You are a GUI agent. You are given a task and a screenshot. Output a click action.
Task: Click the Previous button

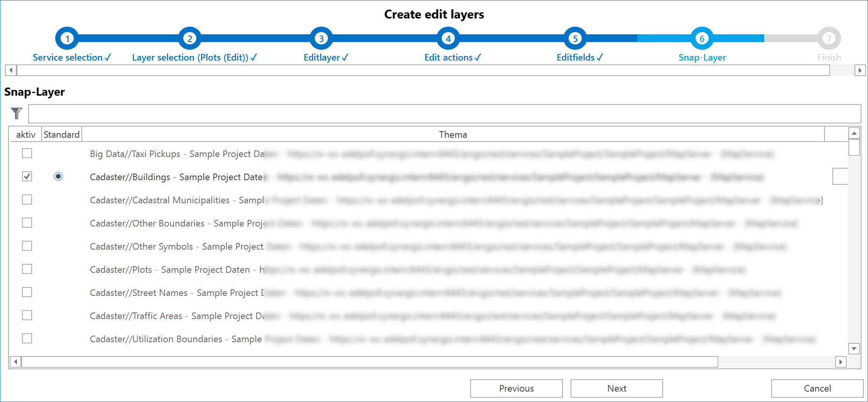click(x=516, y=388)
